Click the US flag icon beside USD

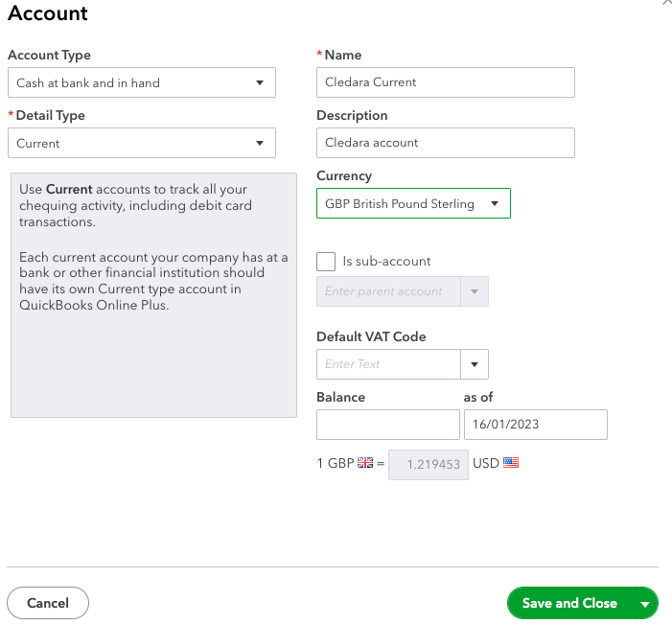511,464
